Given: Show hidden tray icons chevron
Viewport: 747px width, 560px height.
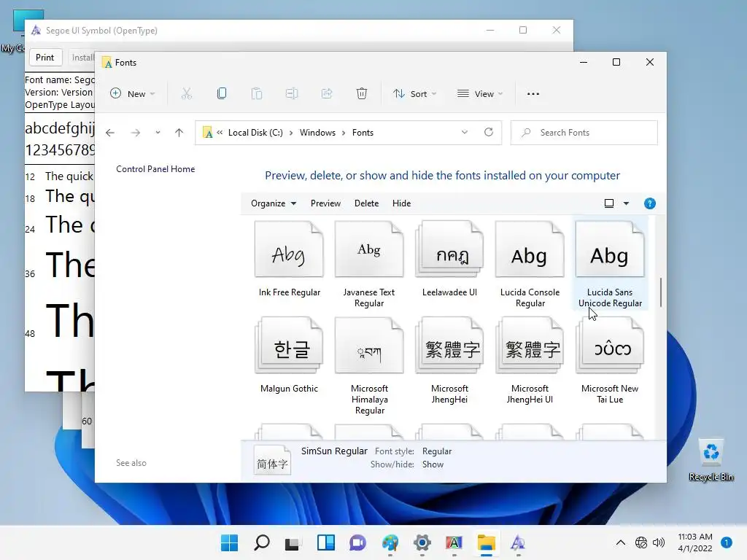Looking at the screenshot, I should pos(620,542).
